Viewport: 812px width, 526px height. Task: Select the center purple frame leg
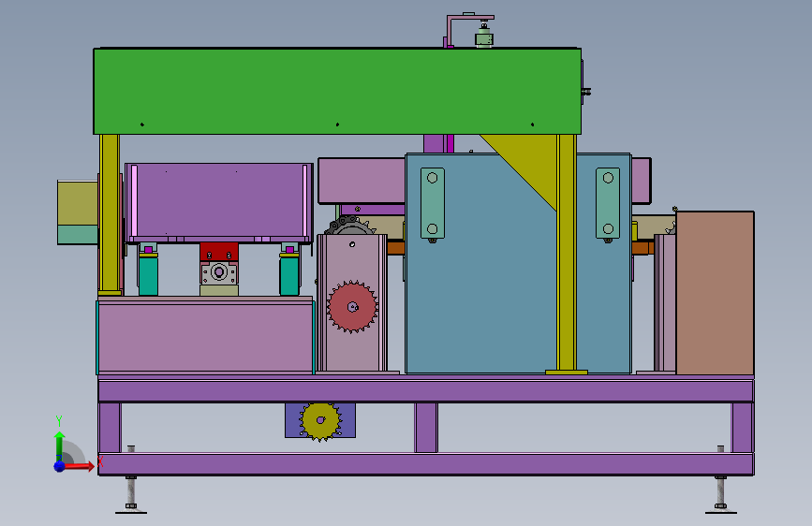(426, 428)
